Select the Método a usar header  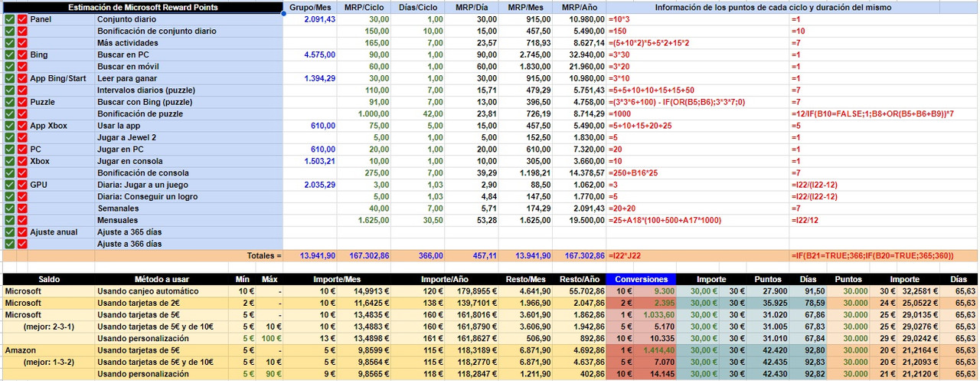[164, 279]
